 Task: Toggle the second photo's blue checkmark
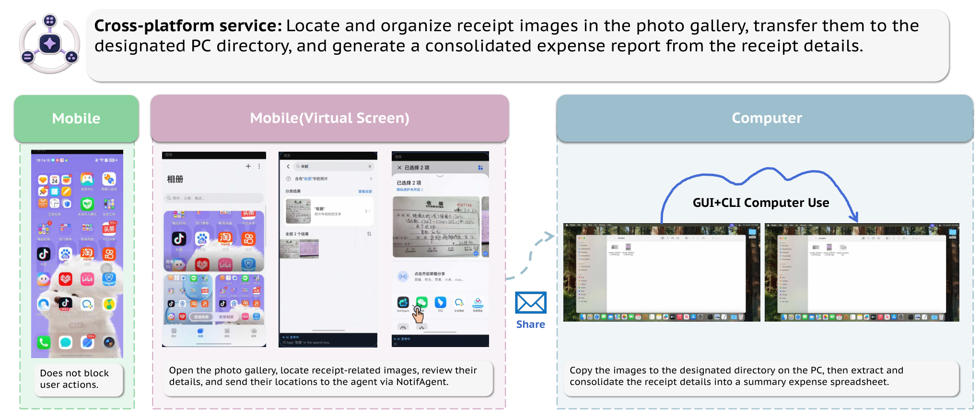coord(485,253)
